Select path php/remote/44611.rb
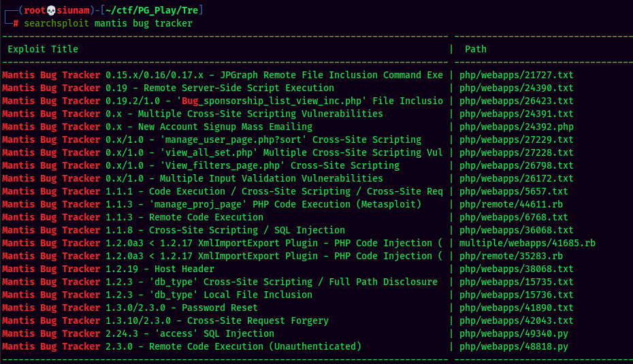This screenshot has height=364, width=633. 511,204
